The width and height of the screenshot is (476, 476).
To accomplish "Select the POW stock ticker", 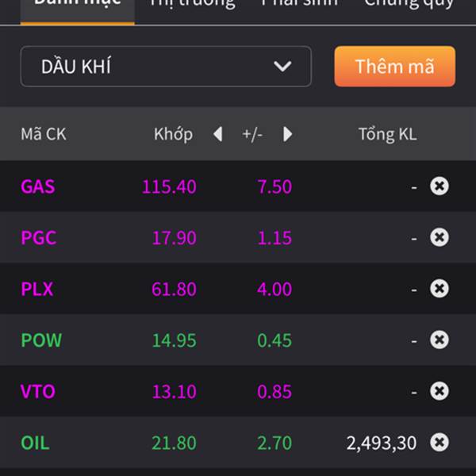I will 41,340.
